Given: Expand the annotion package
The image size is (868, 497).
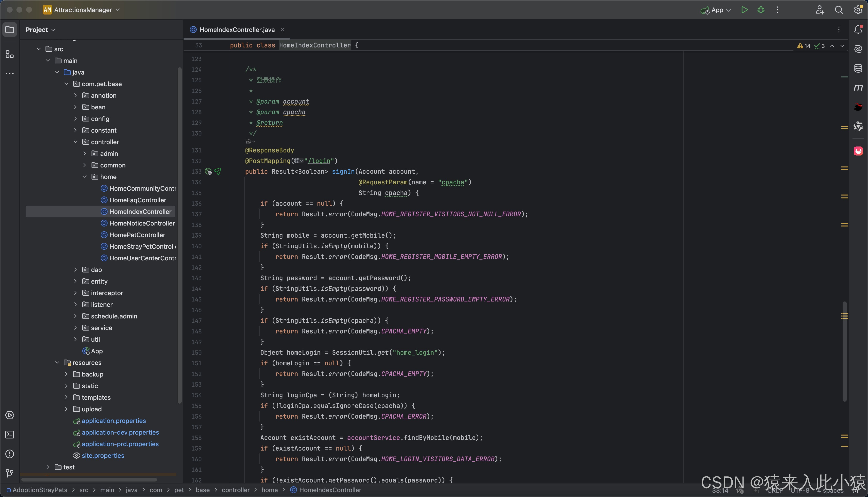Looking at the screenshot, I should (x=76, y=96).
